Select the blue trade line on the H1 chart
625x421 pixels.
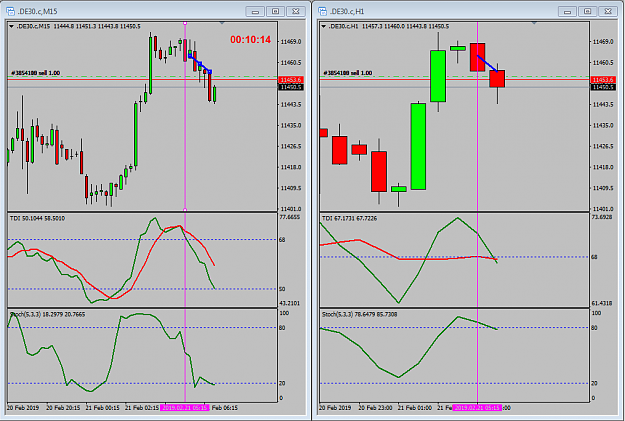tap(487, 63)
